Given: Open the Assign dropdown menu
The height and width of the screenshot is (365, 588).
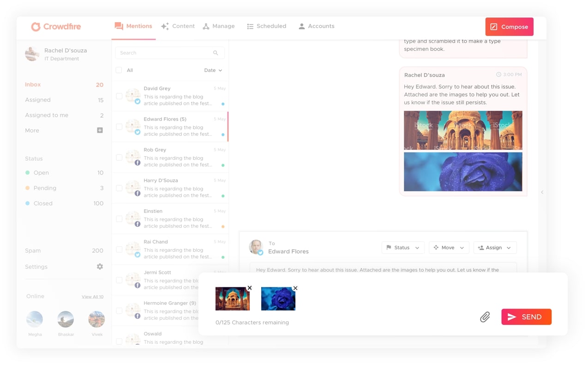Looking at the screenshot, I should pos(494,248).
